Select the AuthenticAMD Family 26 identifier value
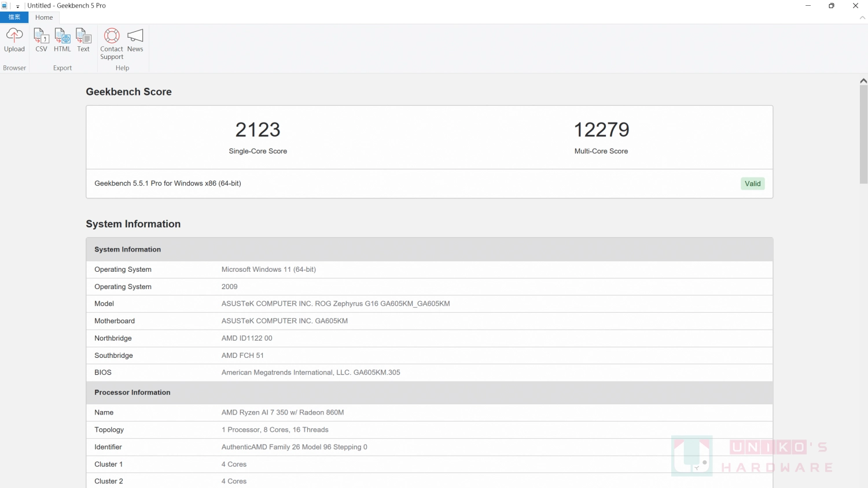The width and height of the screenshot is (868, 488). tap(294, 447)
